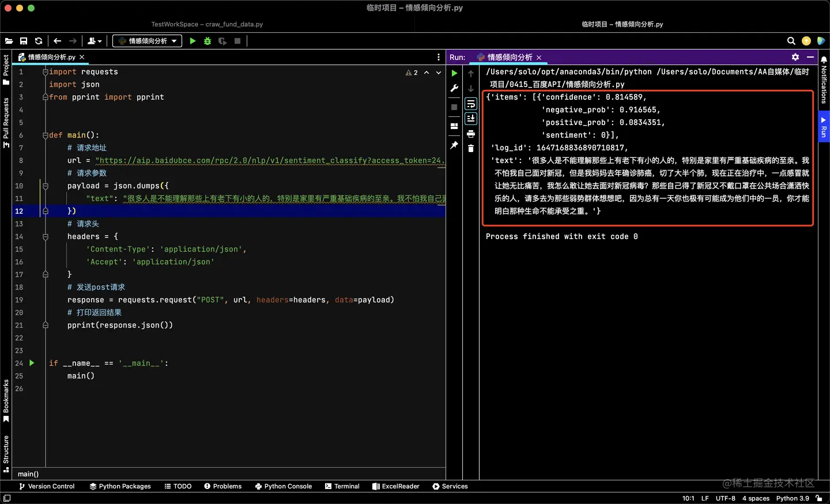
Task: Navigate back using the left arrow
Action: [x=58, y=41]
